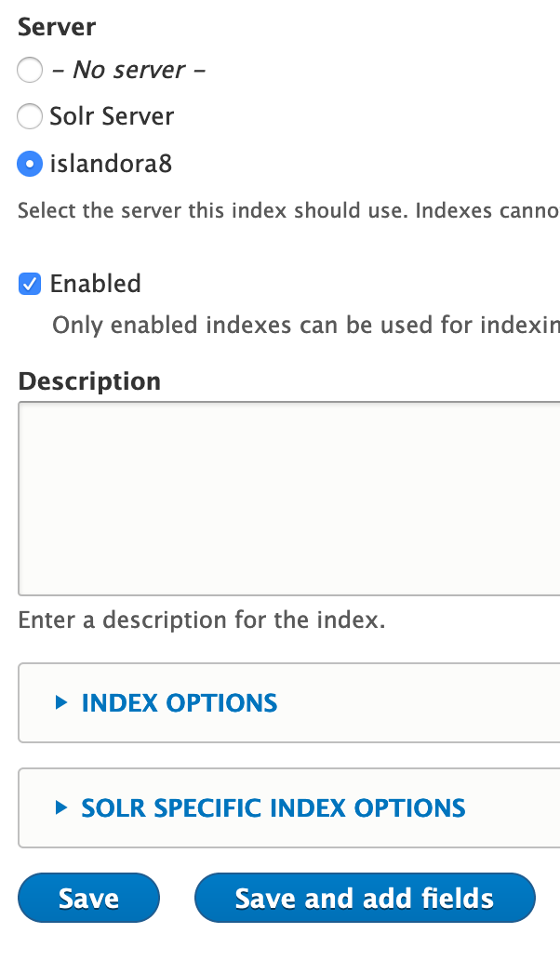Click inside the Description text area
Image resolution: width=560 pixels, height=960 pixels.
(x=279, y=498)
